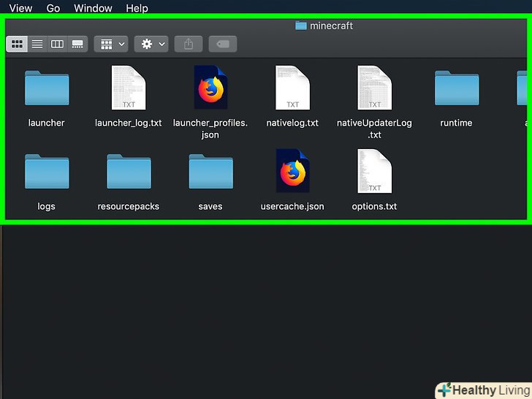The width and height of the screenshot is (532, 399).
Task: Click the logs folder name label
Action: (46, 207)
